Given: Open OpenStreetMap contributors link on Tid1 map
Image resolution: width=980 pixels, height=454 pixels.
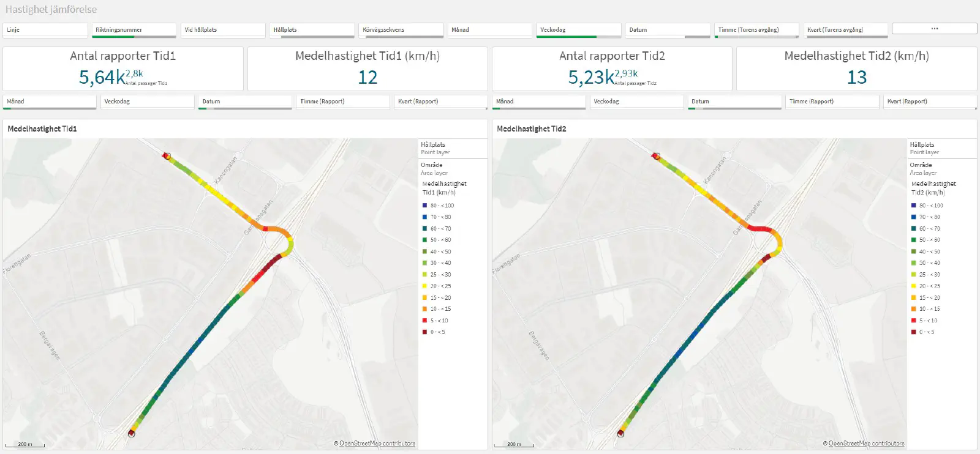Looking at the screenshot, I should (377, 444).
